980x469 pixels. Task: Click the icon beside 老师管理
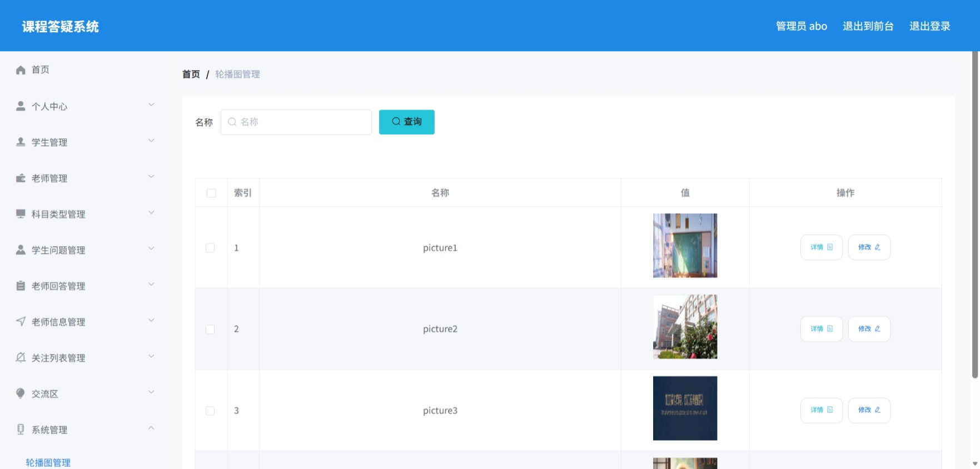coord(21,178)
